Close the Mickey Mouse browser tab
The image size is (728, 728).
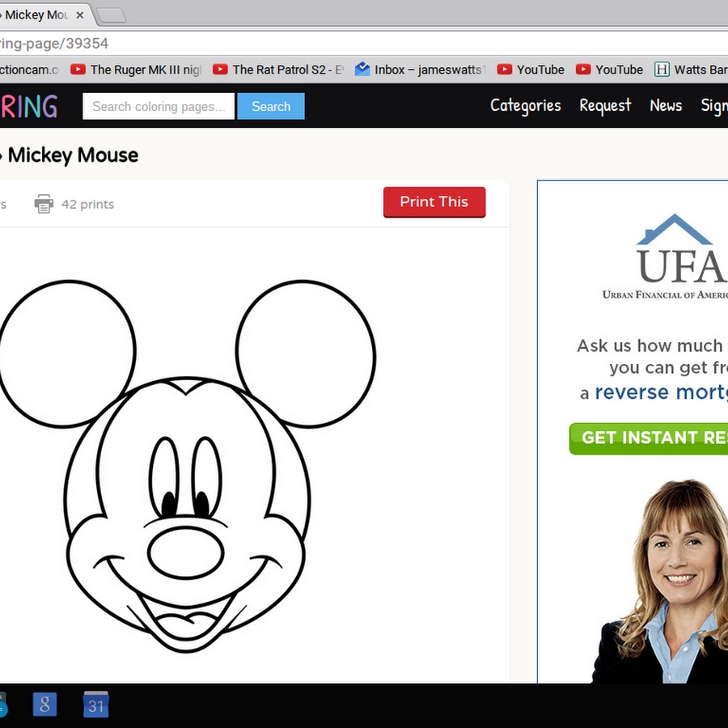click(80, 15)
